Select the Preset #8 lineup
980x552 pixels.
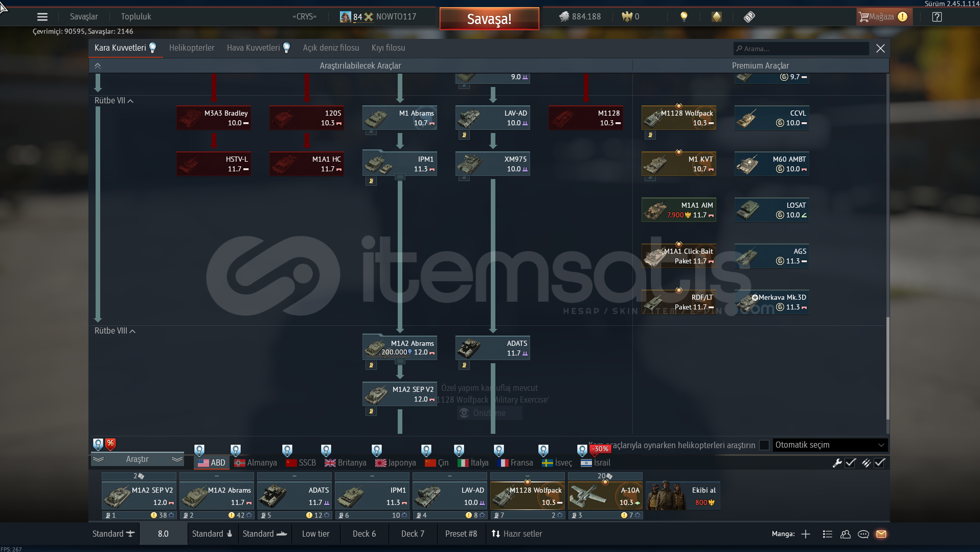(x=461, y=534)
